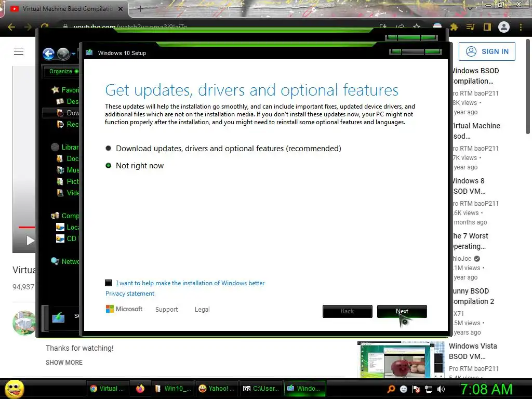532x399 pixels.
Task: Toggle Chrome side panel icon
Action: click(x=487, y=27)
